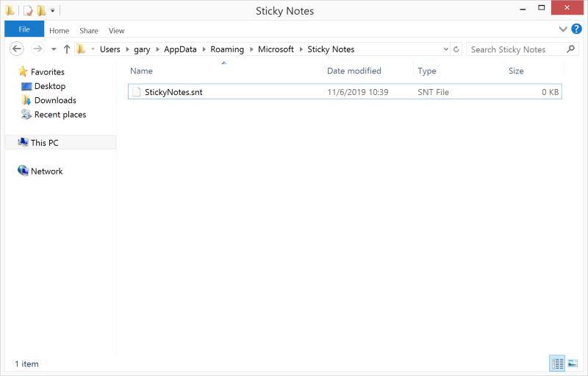Navigate to Microsoft in breadcrumb

[x=276, y=49]
